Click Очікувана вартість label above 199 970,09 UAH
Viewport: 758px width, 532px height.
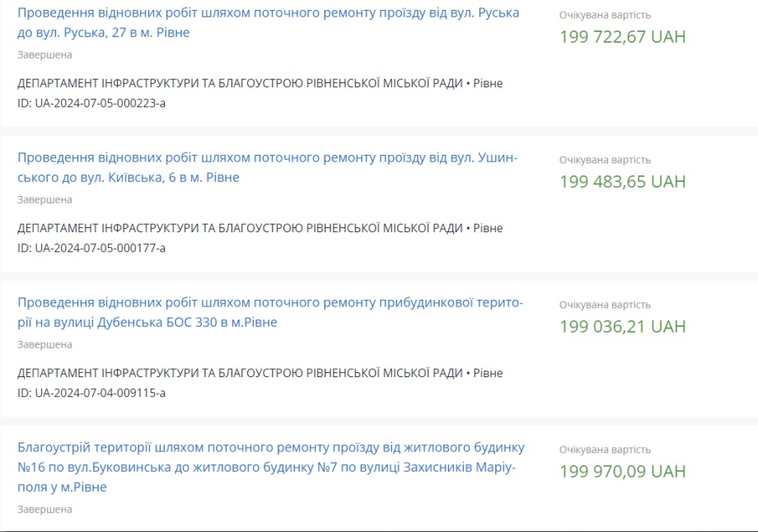click(x=605, y=450)
